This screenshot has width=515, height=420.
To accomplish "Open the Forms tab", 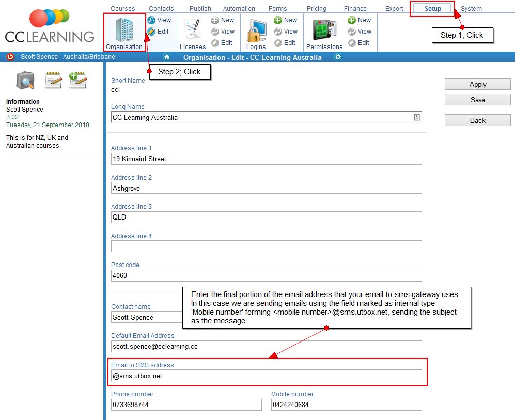I will [277, 9].
